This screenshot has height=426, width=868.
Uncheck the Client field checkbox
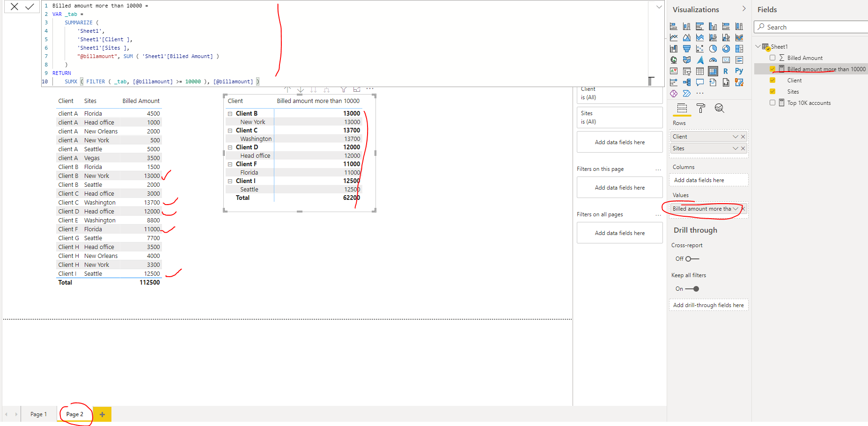click(x=772, y=80)
